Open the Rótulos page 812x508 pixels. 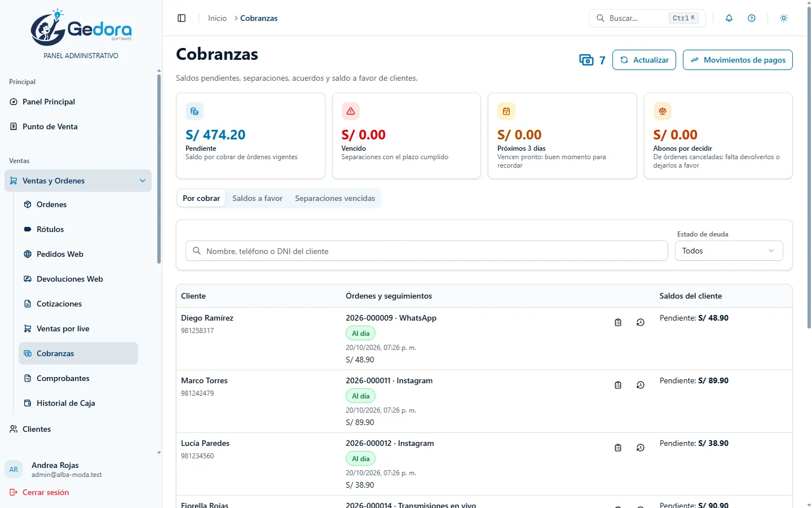pos(78,229)
